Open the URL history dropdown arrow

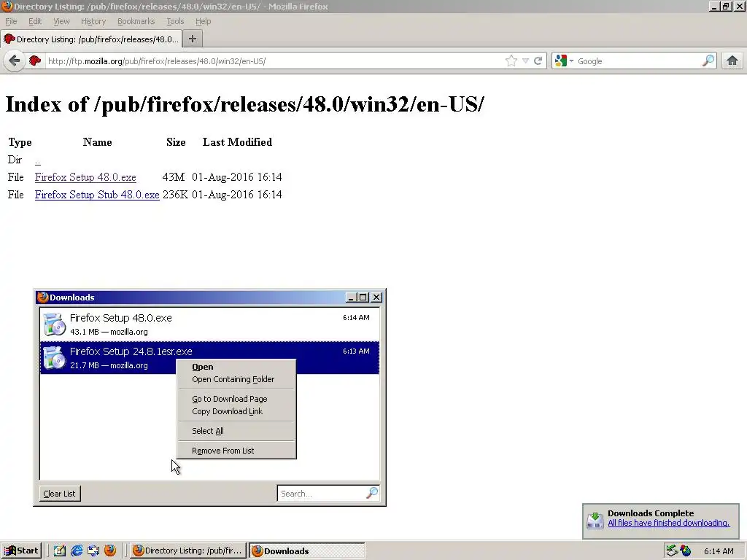pos(525,61)
